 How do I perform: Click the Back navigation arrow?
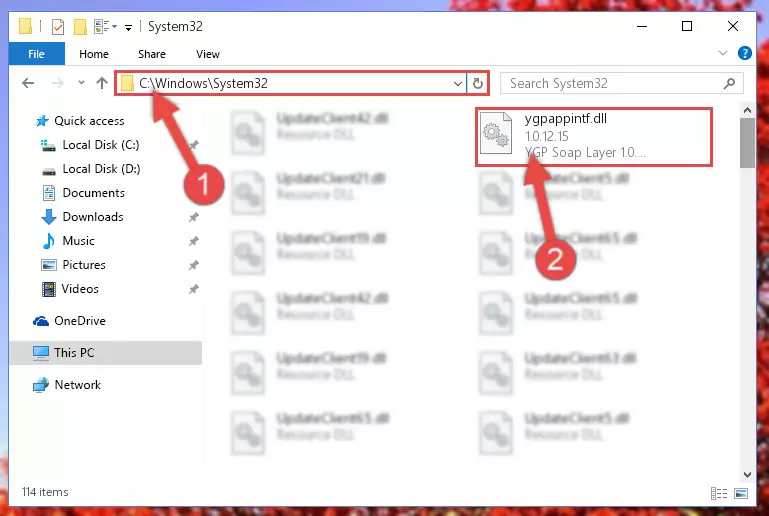[x=28, y=83]
